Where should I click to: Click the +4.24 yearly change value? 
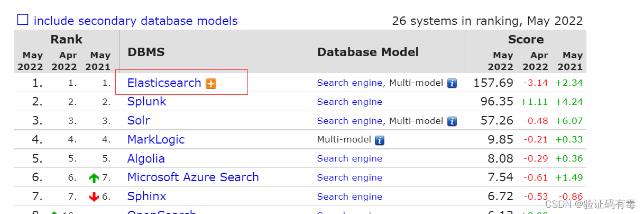point(569,102)
